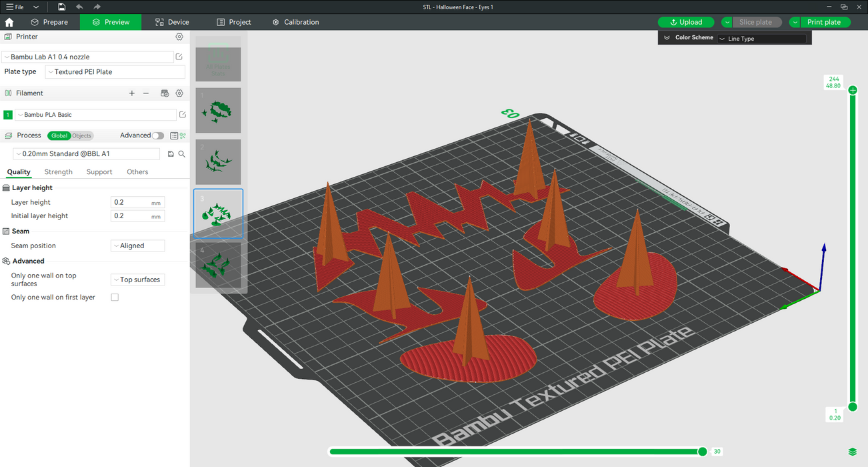Search process settings magnifier icon
Screen dimensions: 868x467
(x=181, y=154)
